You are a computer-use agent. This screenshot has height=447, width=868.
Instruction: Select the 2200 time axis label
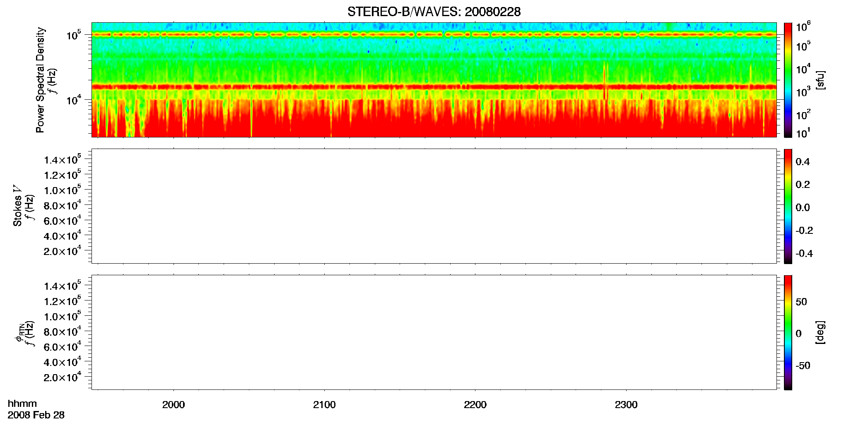pyautogui.click(x=475, y=405)
